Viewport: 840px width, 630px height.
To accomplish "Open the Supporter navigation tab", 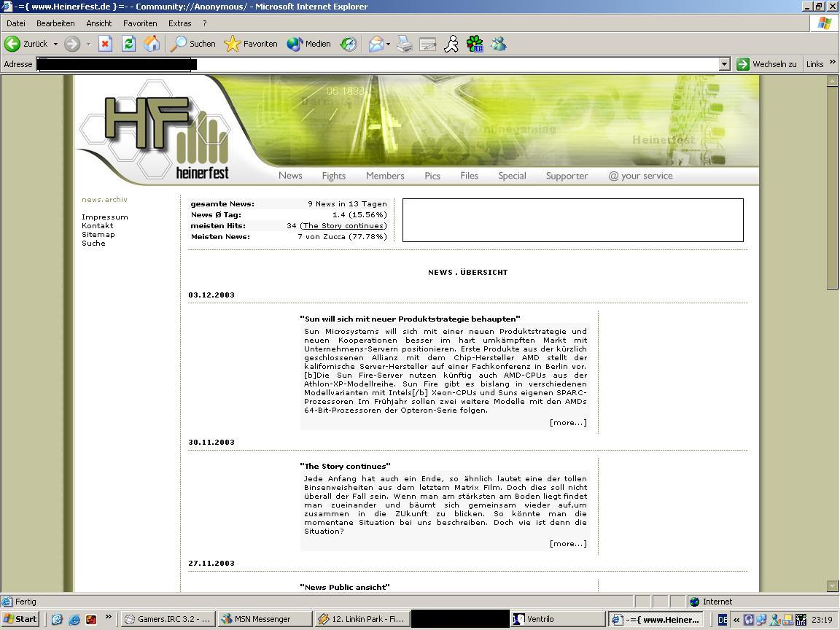I will [x=567, y=176].
